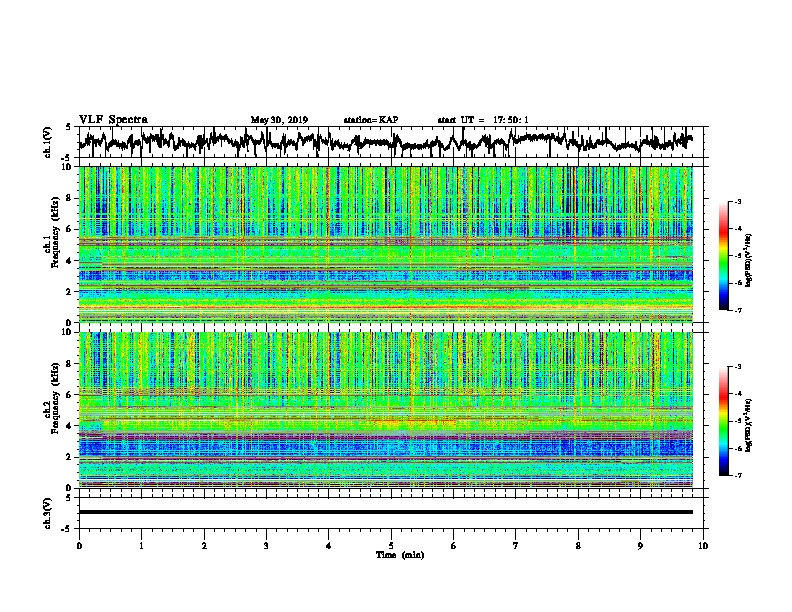This screenshot has height=612, width=792.
Task: Click the "VLF Spectra" plot title
Action: (113, 119)
